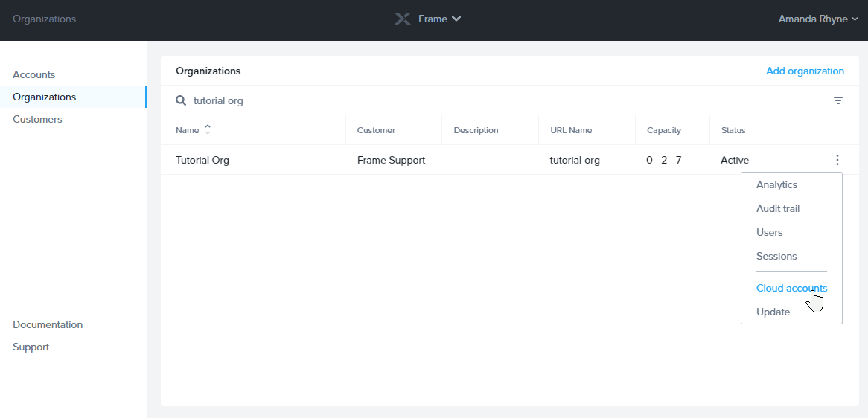Image resolution: width=868 pixels, height=418 pixels.
Task: Open Users from the context menu
Action: point(769,232)
